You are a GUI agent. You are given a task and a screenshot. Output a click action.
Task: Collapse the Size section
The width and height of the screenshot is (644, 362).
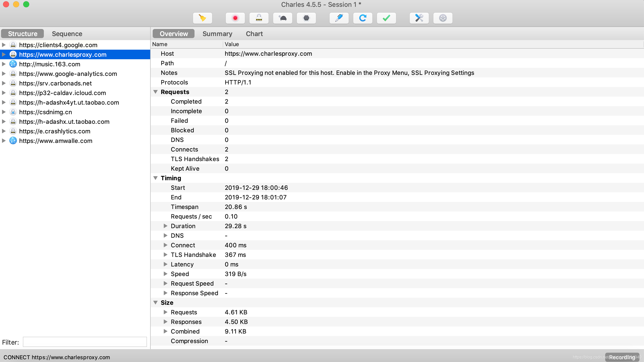[x=155, y=303]
